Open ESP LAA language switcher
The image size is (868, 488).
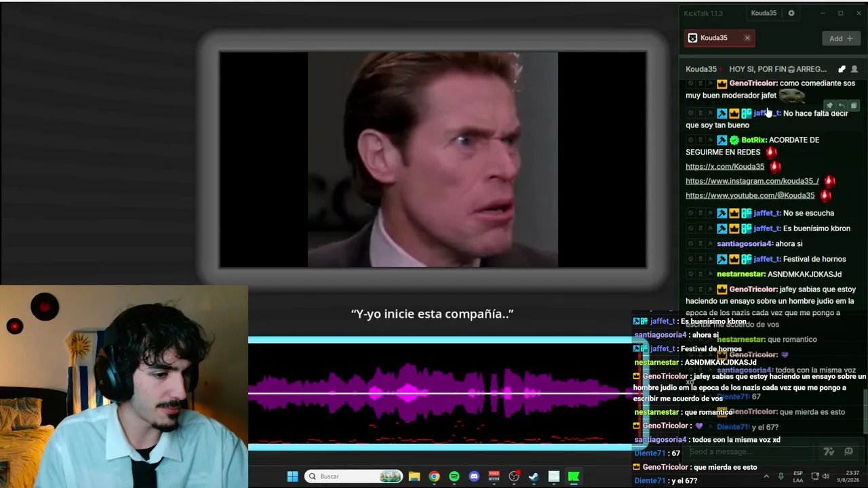[798, 476]
